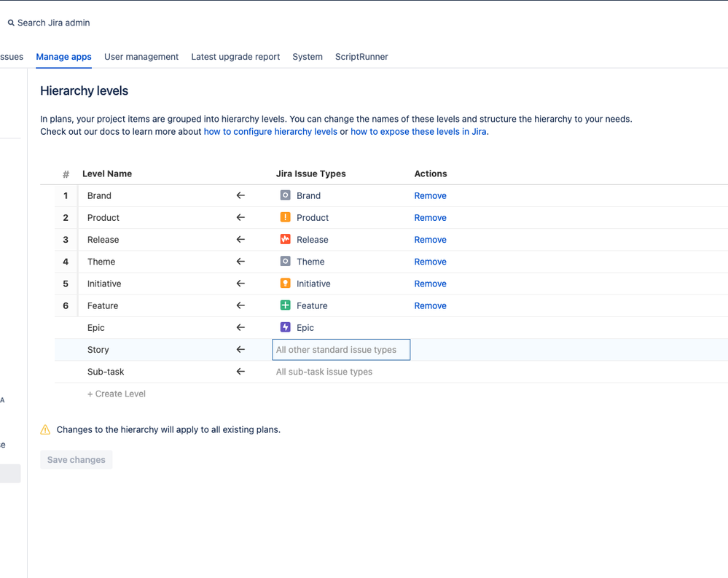Screen dimensions: 728x578
Task: Click the Epic issue type text
Action: tap(305, 328)
